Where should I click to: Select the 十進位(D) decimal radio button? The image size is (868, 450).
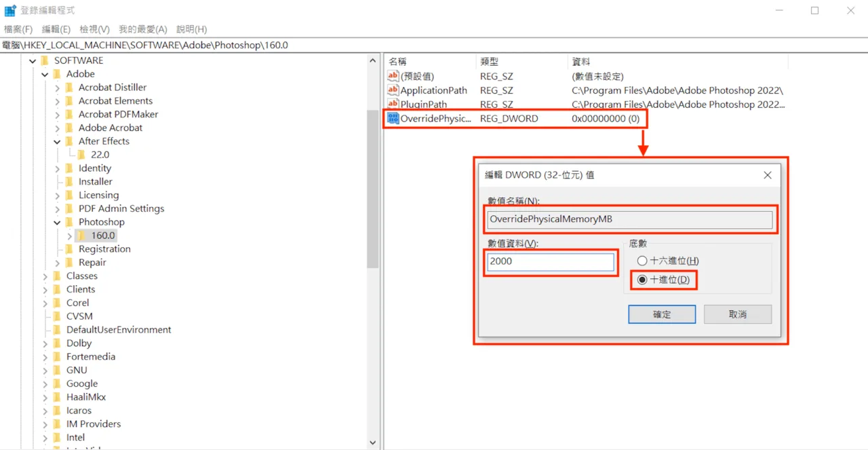point(642,280)
